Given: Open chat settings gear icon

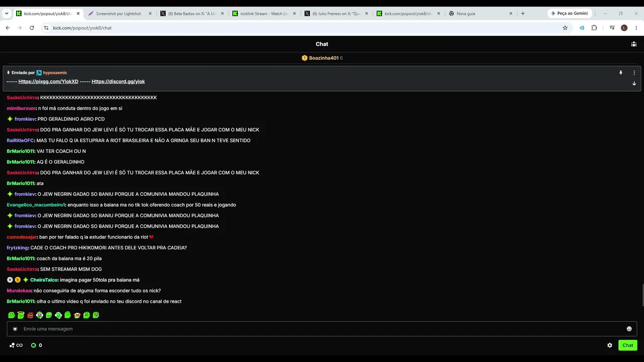Looking at the screenshot, I should (x=610, y=345).
